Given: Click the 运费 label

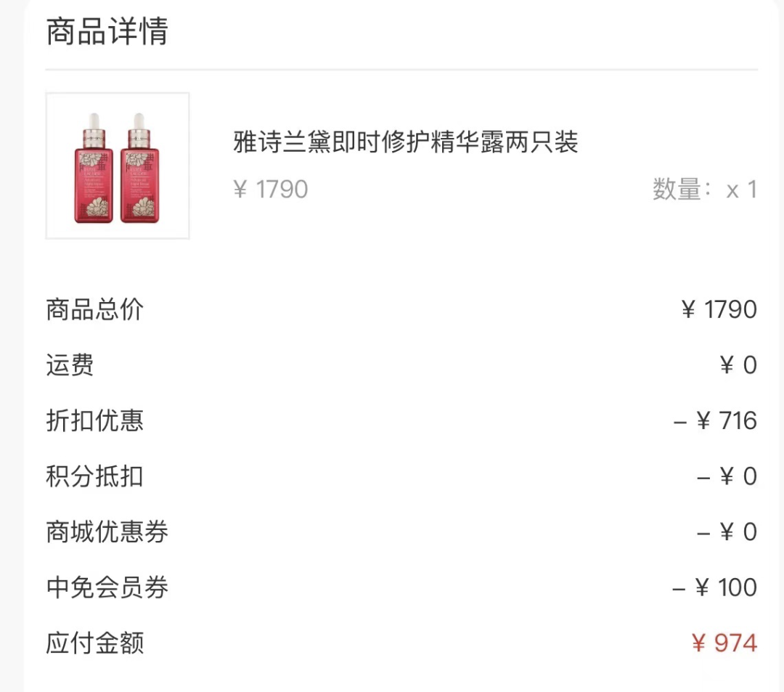Looking at the screenshot, I should (70, 365).
